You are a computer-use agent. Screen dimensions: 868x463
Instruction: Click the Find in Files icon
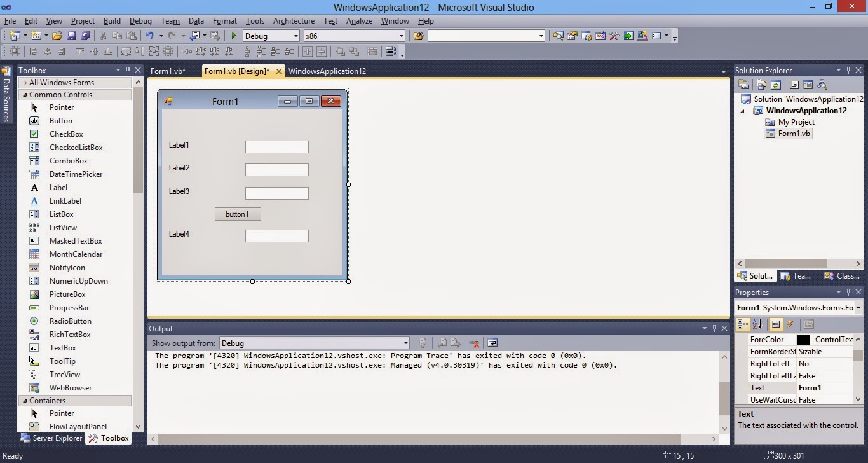point(418,36)
